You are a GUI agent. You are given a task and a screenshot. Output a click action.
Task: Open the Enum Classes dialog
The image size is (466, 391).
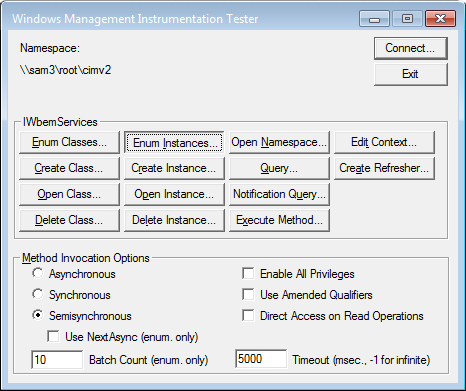point(69,142)
